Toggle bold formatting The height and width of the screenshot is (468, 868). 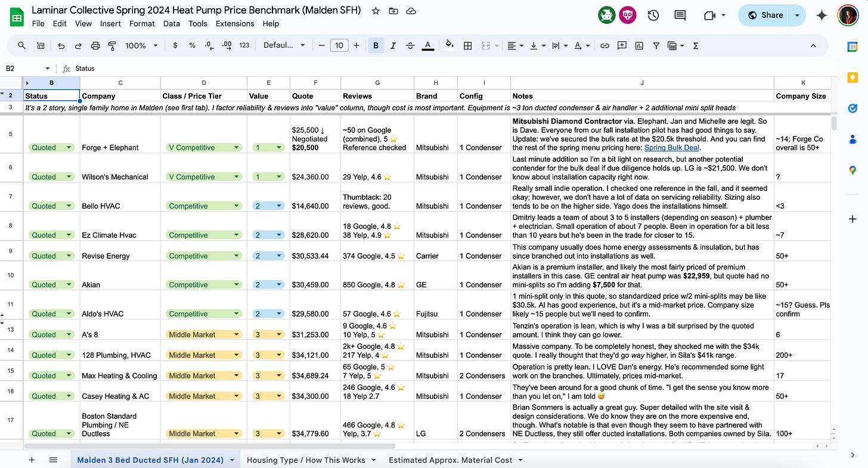[x=376, y=45]
